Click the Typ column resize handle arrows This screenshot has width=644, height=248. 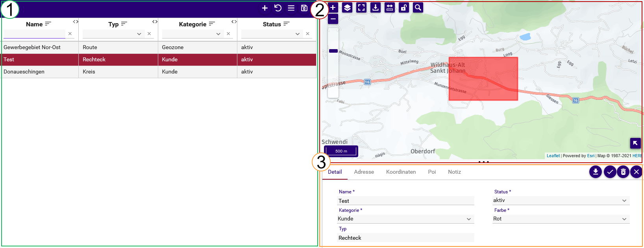click(155, 22)
